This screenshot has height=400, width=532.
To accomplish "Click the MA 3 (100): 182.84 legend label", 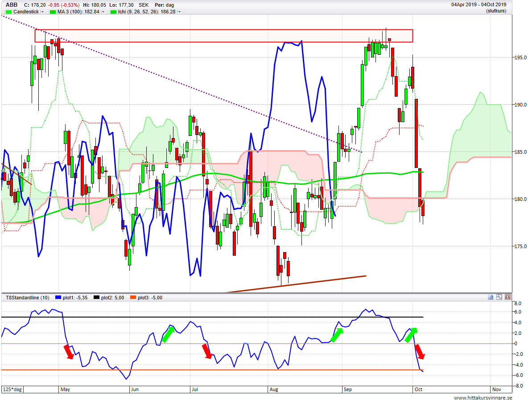I will 78,12.
